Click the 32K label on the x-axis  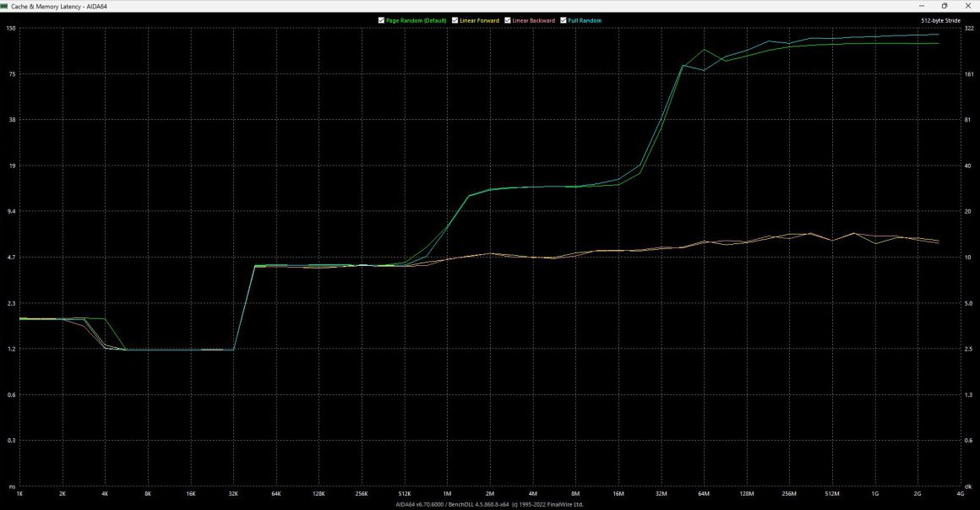coord(233,492)
